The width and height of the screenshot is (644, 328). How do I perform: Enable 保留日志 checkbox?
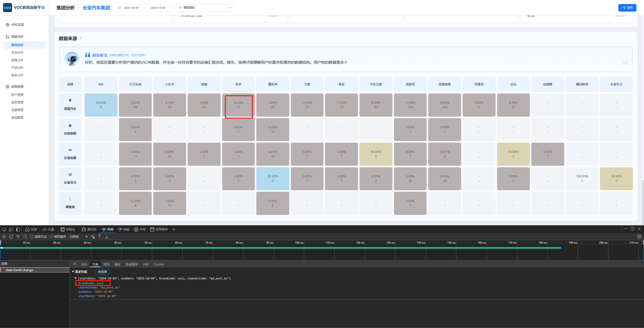[x=32, y=237]
